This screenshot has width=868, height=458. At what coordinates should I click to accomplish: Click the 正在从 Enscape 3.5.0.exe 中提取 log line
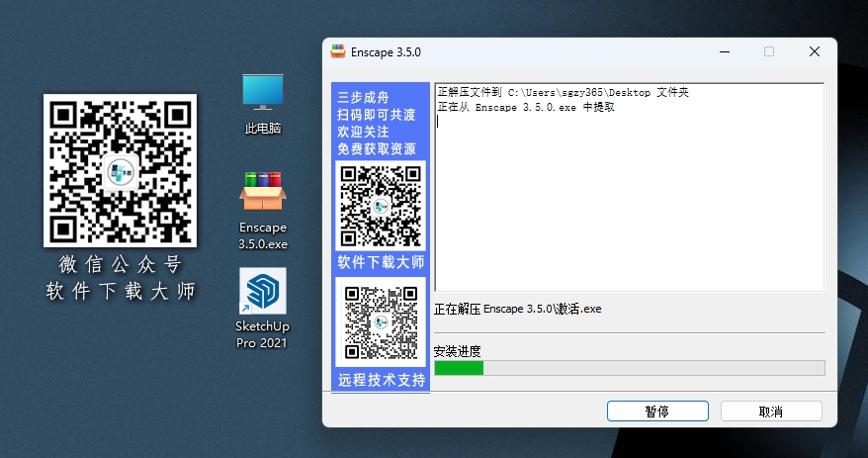coord(526,107)
